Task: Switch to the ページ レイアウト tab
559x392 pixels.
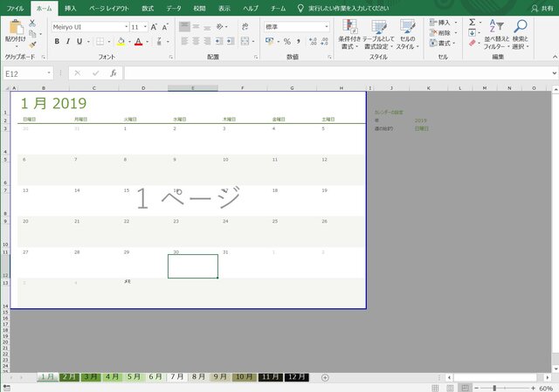Action: click(109, 8)
